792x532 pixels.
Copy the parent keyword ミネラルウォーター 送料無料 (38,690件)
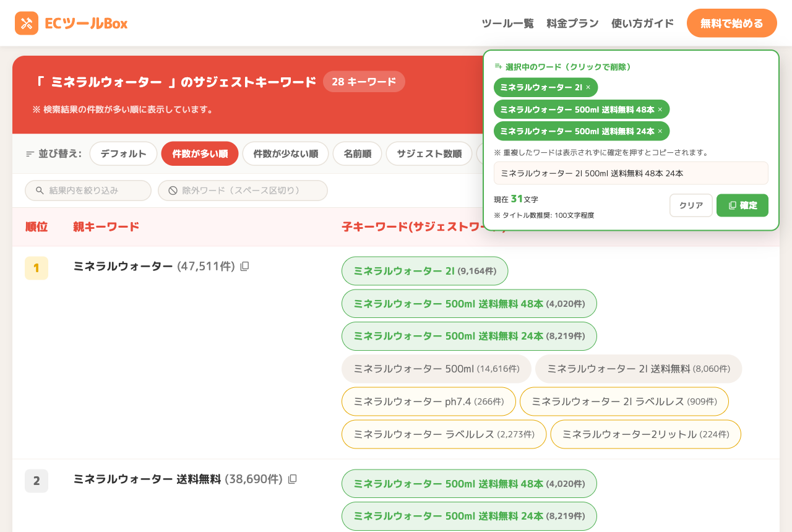point(293,479)
